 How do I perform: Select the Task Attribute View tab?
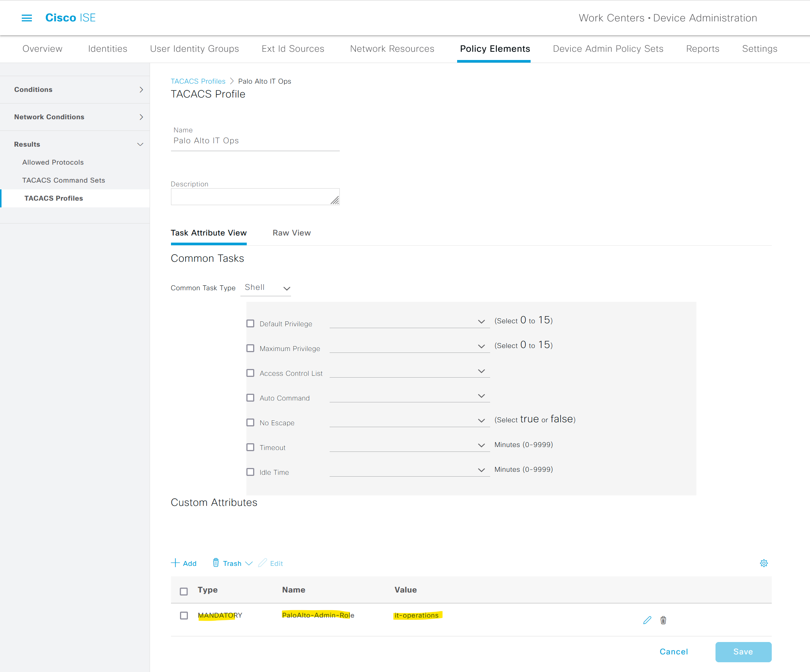coord(208,232)
